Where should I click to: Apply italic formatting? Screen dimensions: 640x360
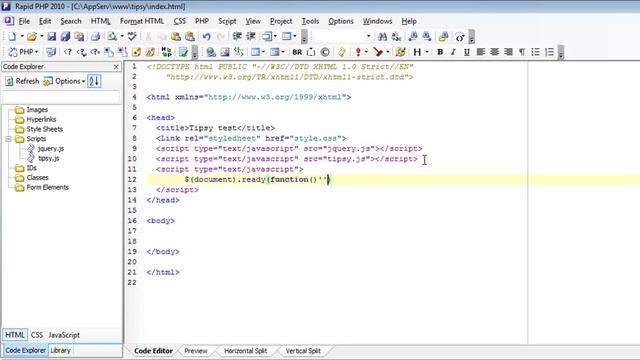tap(453, 52)
